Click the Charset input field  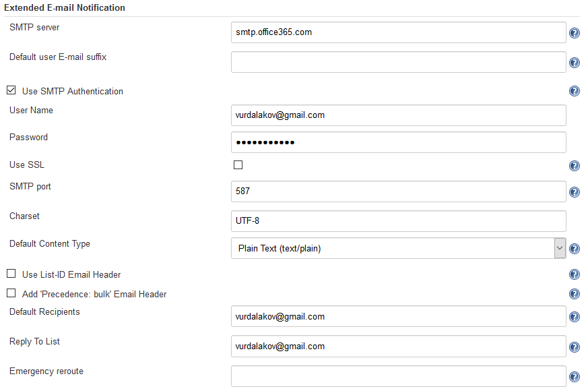pos(397,220)
